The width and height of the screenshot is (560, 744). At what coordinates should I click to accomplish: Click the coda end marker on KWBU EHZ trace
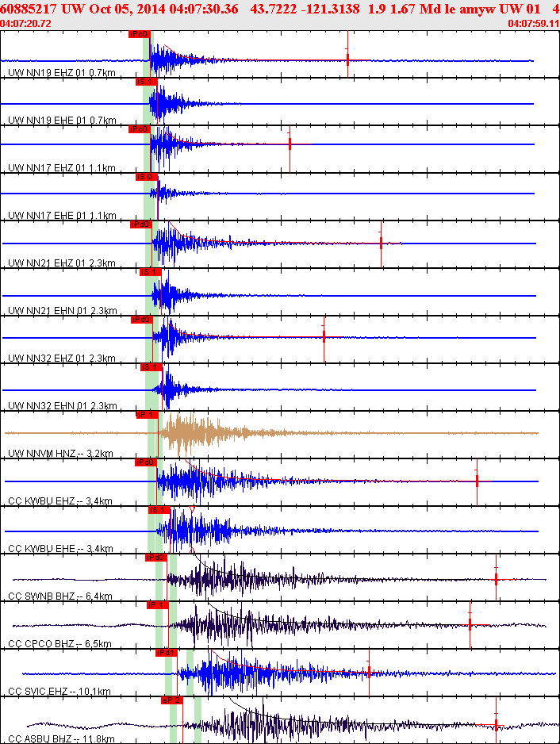[477, 481]
